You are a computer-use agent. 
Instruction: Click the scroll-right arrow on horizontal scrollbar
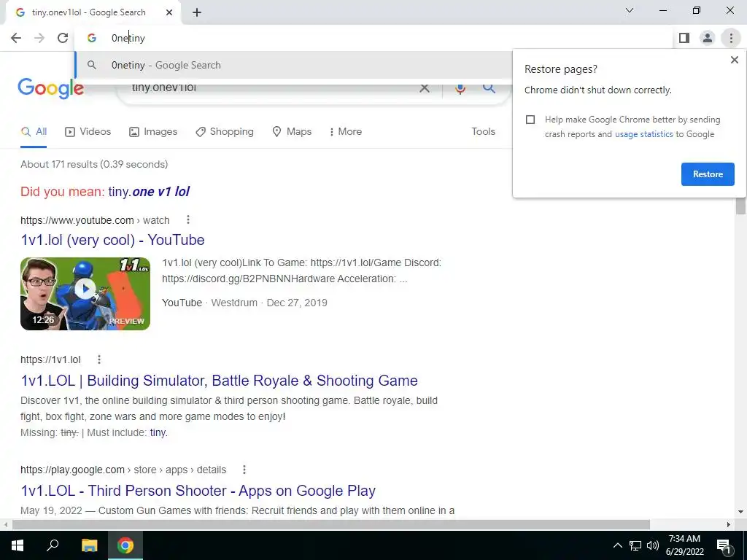pyautogui.click(x=729, y=524)
